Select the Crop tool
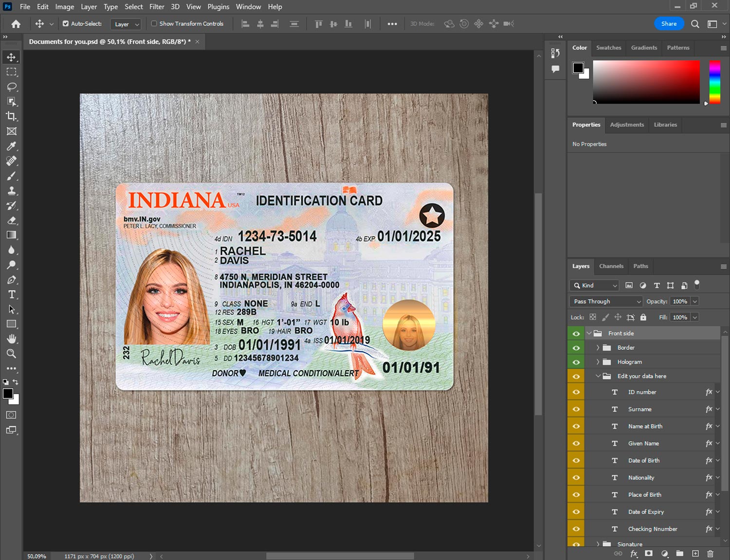Image resolution: width=730 pixels, height=560 pixels. 12,116
